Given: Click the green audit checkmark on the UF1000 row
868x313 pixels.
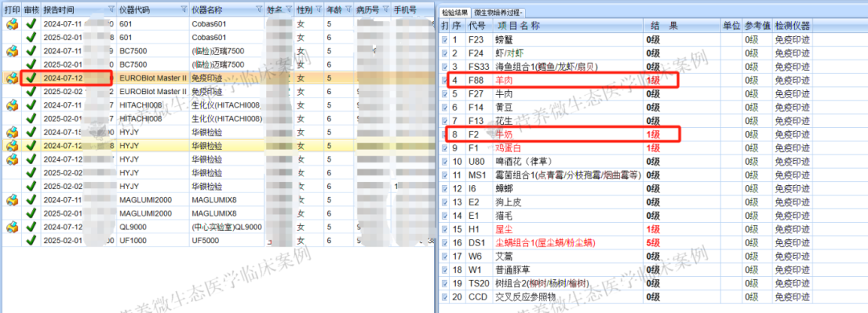Looking at the screenshot, I should [31, 241].
